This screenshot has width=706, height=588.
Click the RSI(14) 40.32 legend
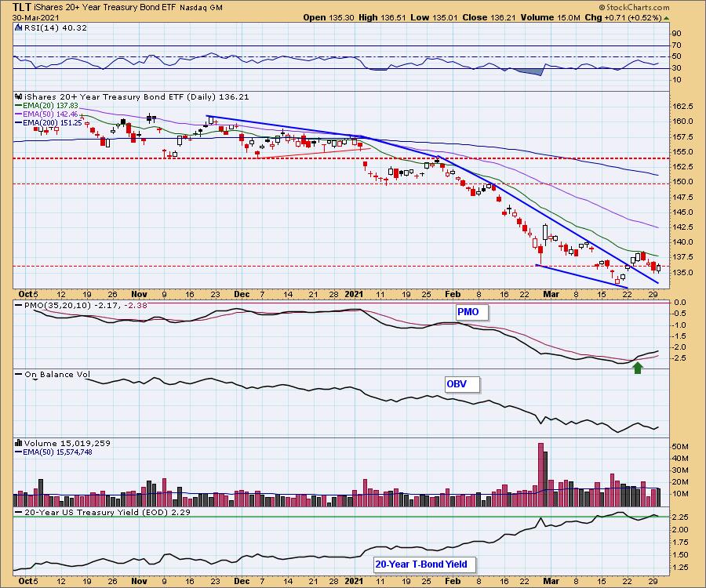[x=56, y=27]
